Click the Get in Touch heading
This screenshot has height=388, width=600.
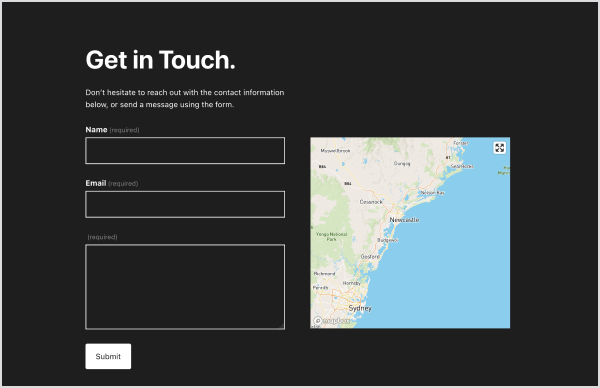[160, 60]
